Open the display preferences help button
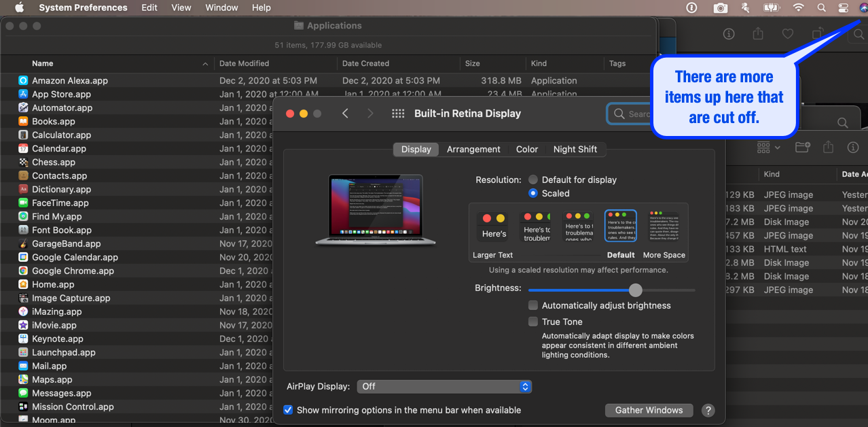The height and width of the screenshot is (427, 868). (x=708, y=410)
